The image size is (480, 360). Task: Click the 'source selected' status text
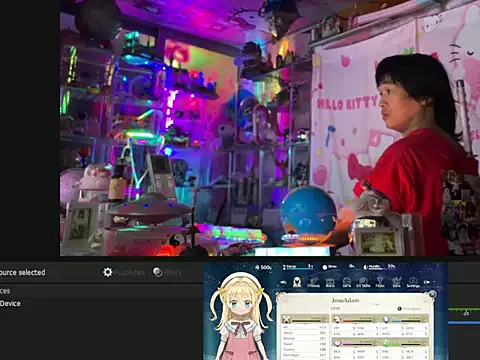tap(23, 272)
